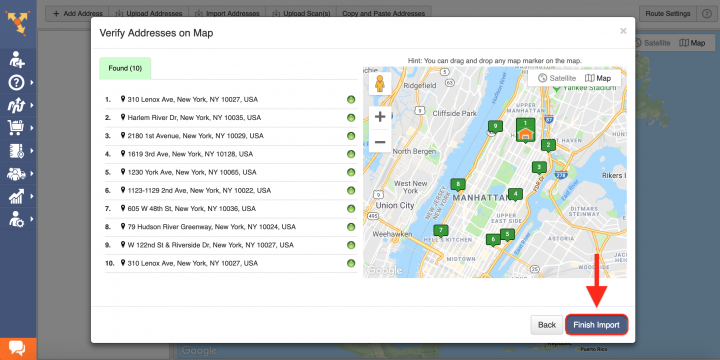Select address 605 W 48th St
This screenshot has width=720, height=360.
pos(231,209)
